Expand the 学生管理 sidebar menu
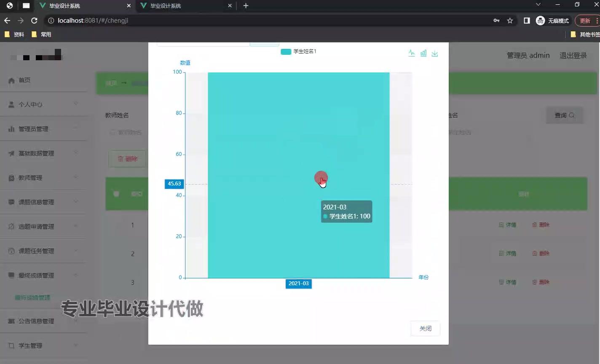This screenshot has height=364, width=600. tap(44, 345)
